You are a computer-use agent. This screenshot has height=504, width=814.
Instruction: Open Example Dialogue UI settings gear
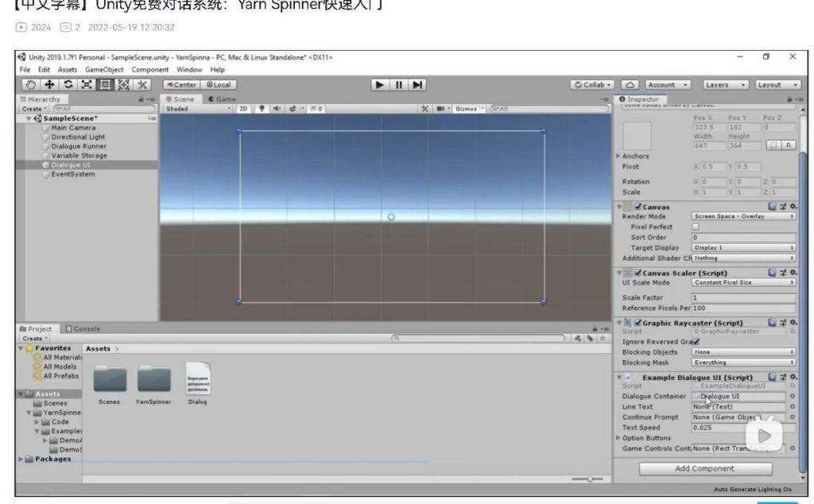point(793,378)
